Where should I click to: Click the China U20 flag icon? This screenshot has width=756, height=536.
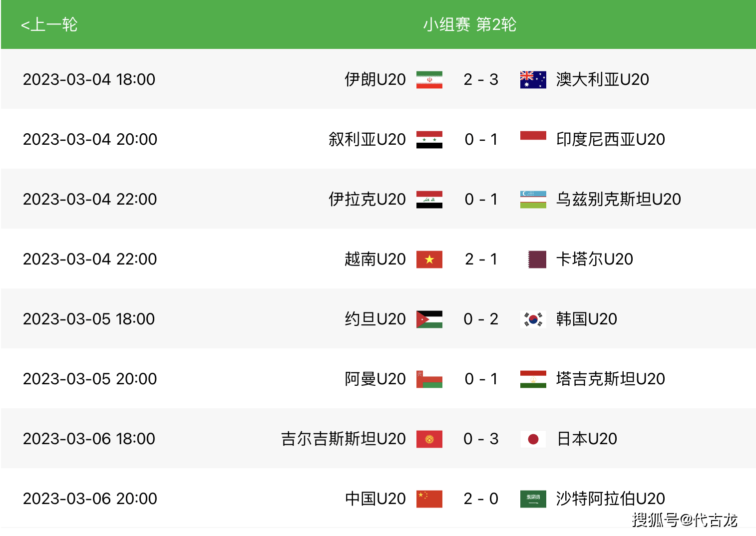click(429, 499)
